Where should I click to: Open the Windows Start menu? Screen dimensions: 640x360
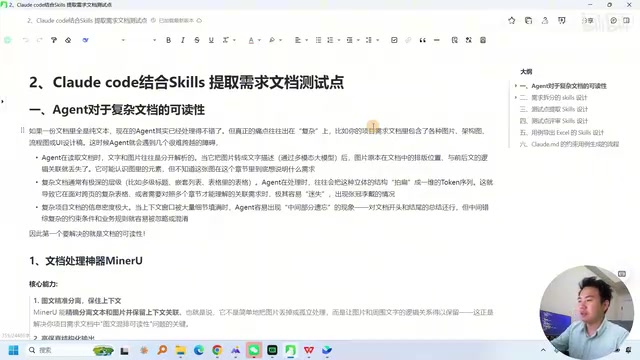(13, 350)
